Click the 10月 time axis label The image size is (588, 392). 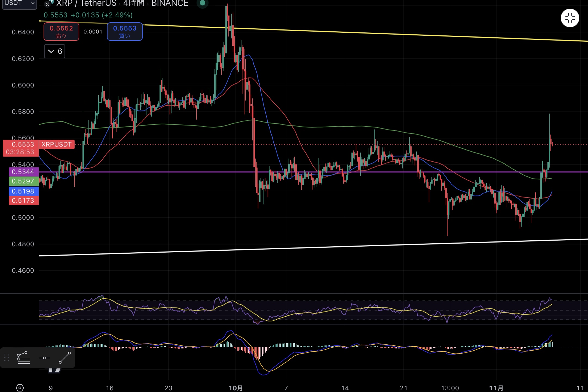[x=236, y=388]
